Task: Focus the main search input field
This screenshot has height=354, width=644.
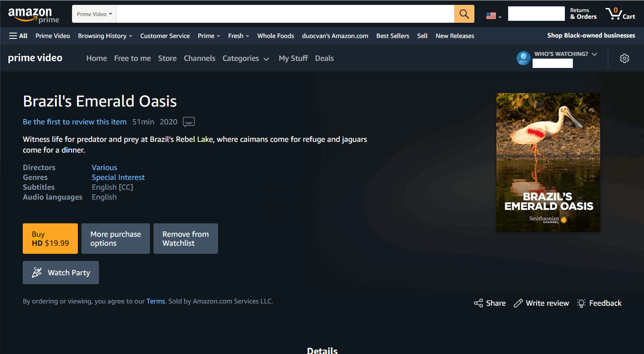Action: 285,14
